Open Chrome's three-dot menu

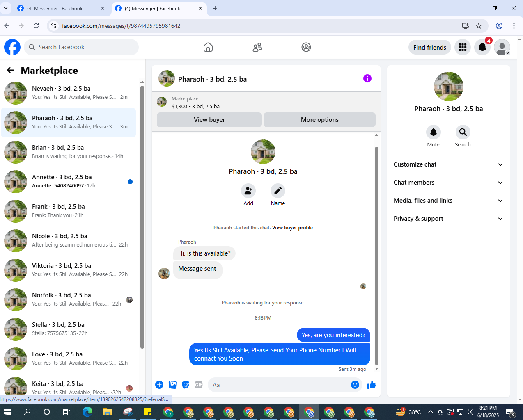tap(514, 26)
